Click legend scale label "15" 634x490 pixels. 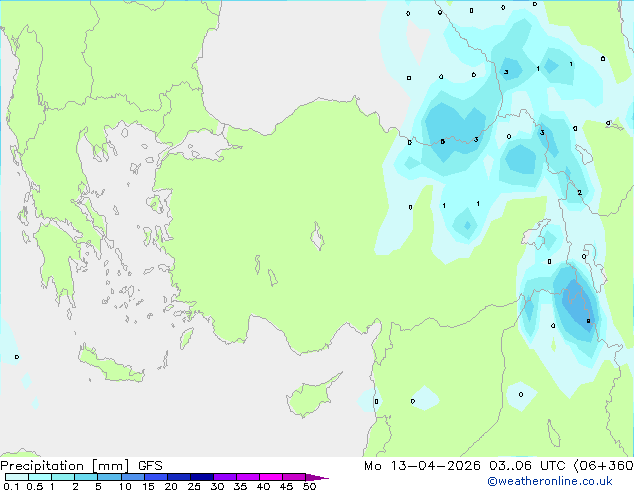coord(148,486)
